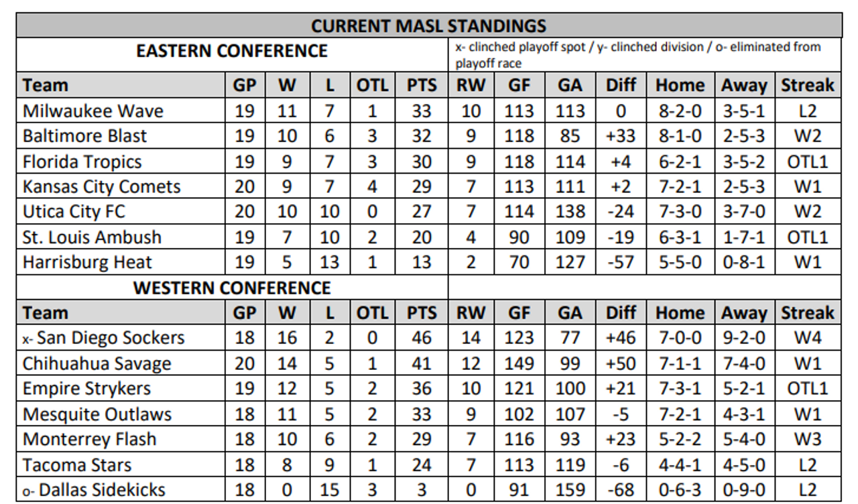Select the Mesquite Outlaws team cell
The image size is (858, 504).
click(x=97, y=414)
